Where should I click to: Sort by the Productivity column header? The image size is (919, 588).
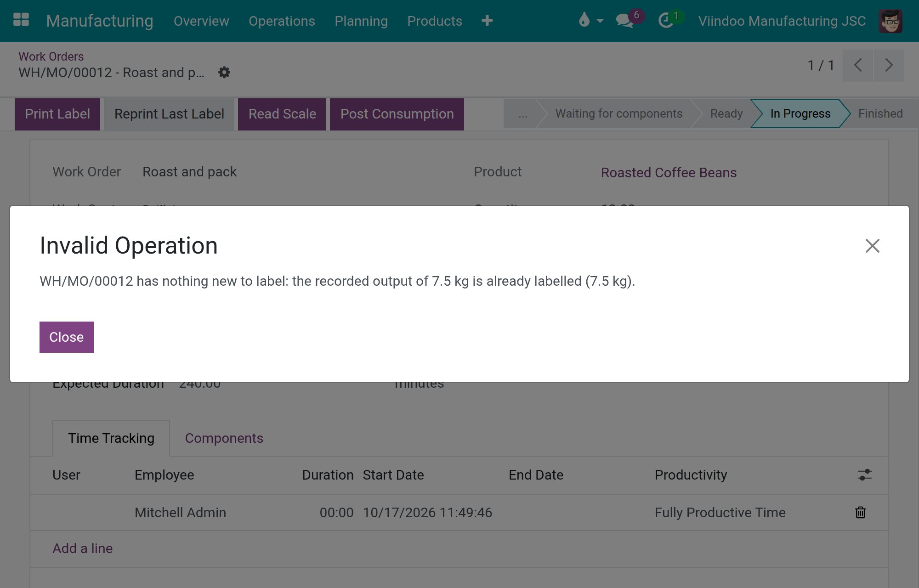click(x=691, y=475)
